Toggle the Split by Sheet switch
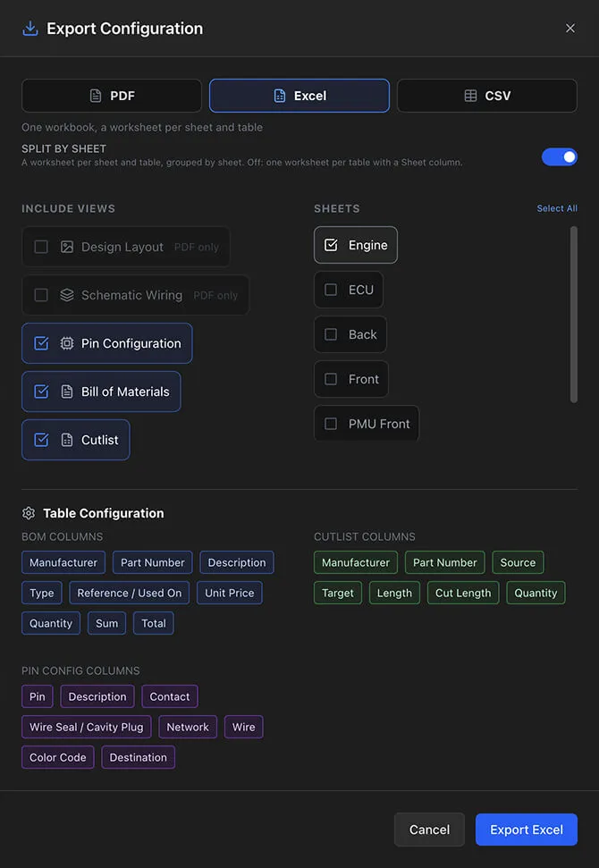The width and height of the screenshot is (599, 868). [559, 156]
